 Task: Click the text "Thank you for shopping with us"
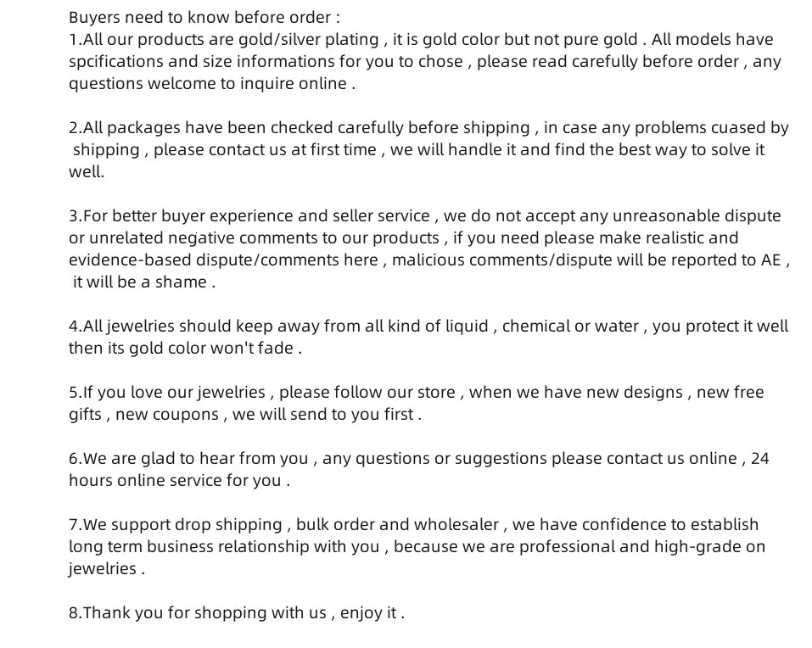click(204, 613)
